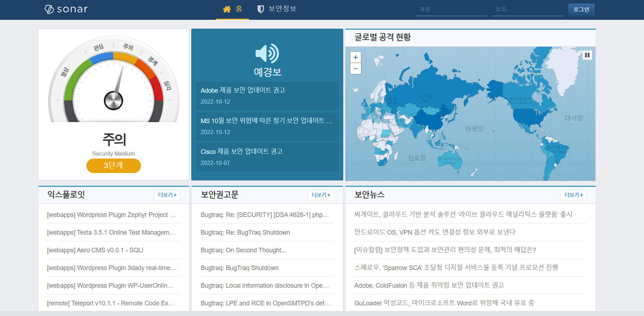The width and height of the screenshot is (644, 316).
Task: Open Bugtraq DSA 4628-1 php advisory
Action: (x=265, y=215)
